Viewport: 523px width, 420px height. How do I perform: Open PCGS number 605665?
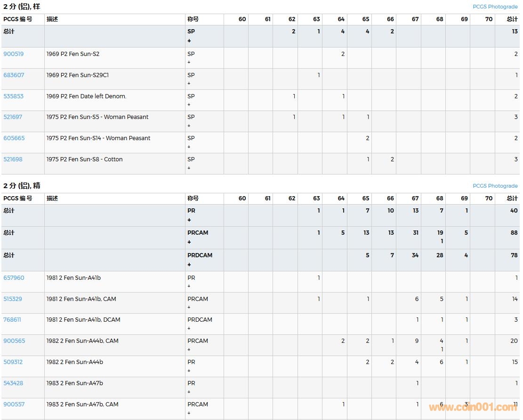(14, 138)
